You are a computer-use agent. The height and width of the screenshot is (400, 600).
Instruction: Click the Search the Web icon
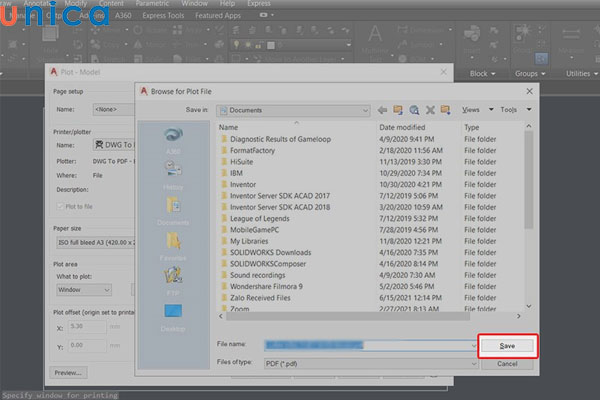[415, 109]
